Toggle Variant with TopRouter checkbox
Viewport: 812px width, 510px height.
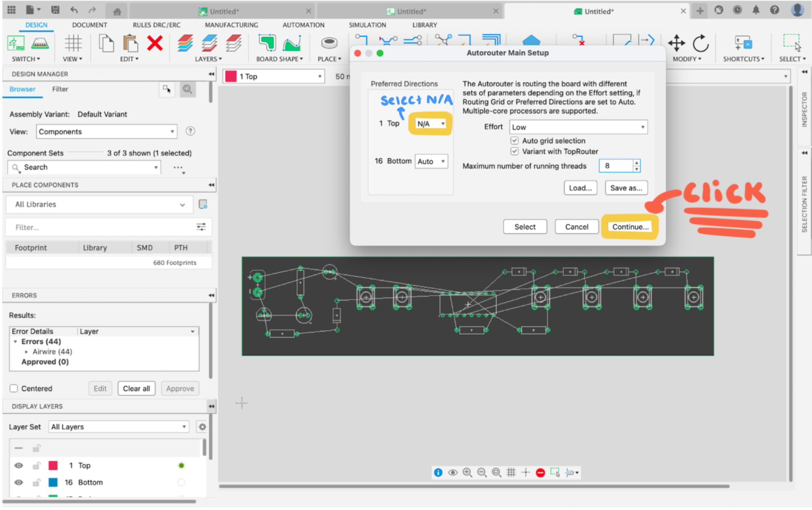pyautogui.click(x=514, y=151)
